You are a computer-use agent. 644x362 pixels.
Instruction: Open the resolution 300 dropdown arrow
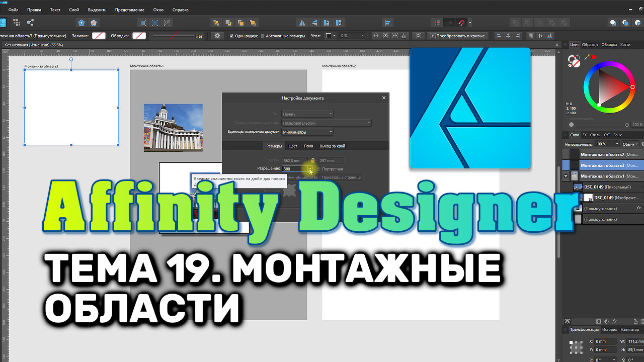[x=310, y=169]
